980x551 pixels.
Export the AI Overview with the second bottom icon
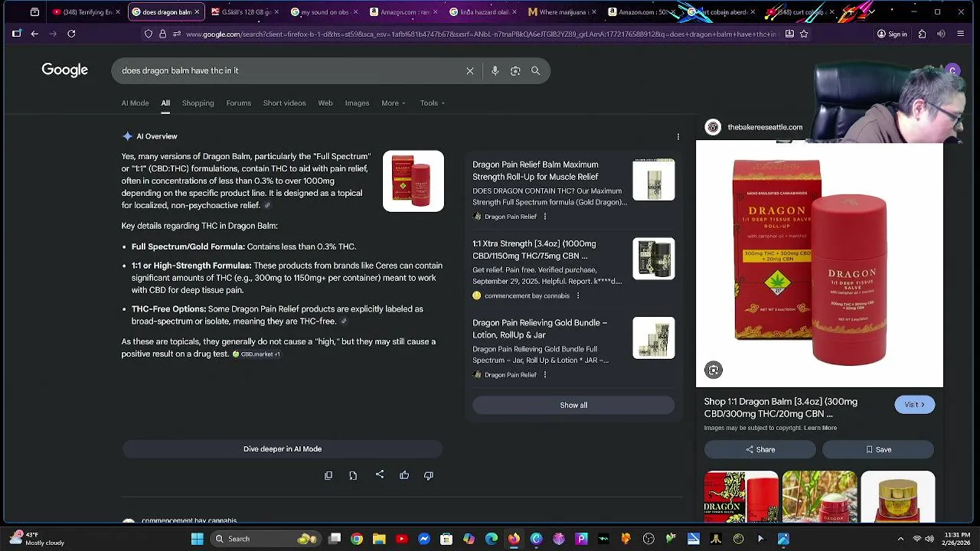[x=353, y=475]
